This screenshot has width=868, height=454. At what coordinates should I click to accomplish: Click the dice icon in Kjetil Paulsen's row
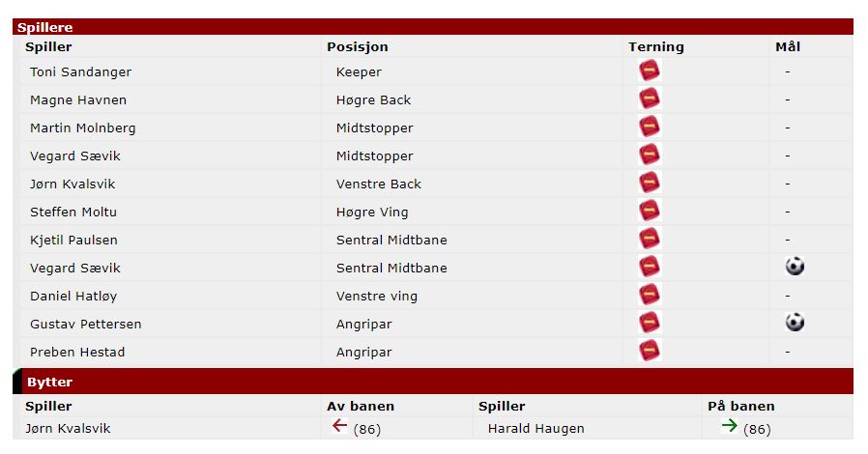click(650, 239)
